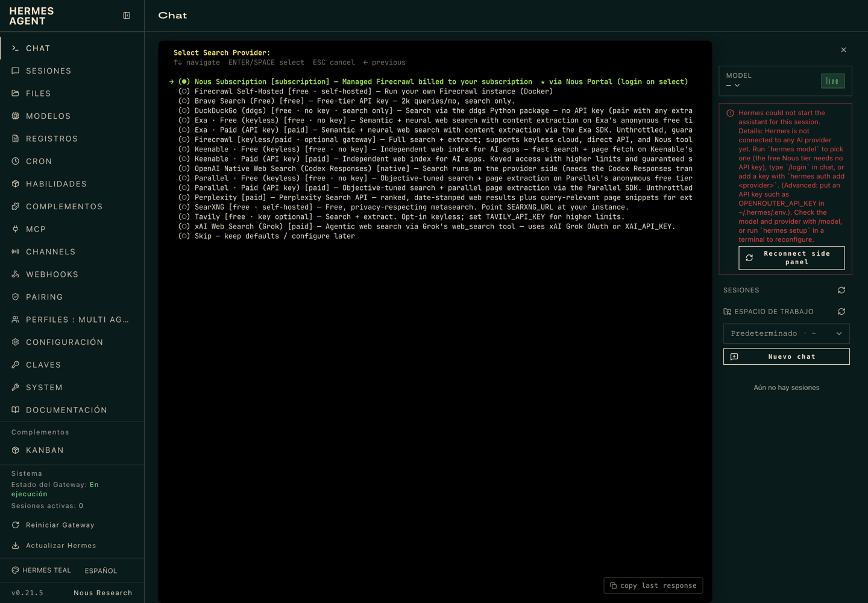Select the Skip keep defaults radio option
The width and height of the screenshot is (868, 603).
(x=184, y=236)
